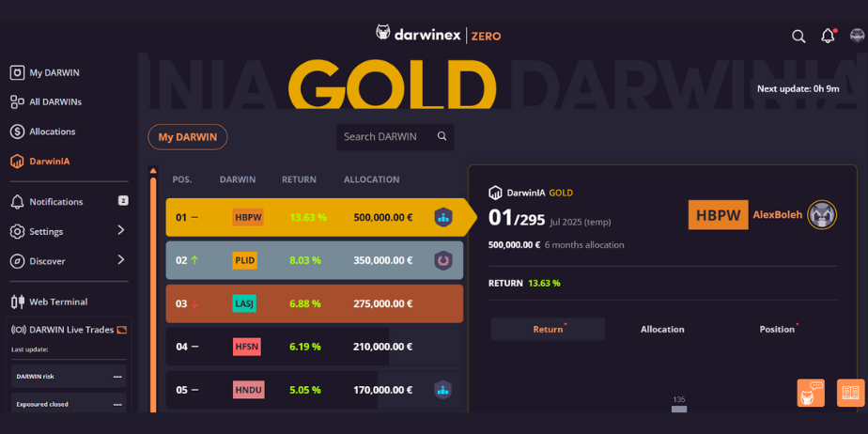Click the 210,000.00 € allocation value
Image resolution: width=868 pixels, height=434 pixels.
(x=383, y=347)
